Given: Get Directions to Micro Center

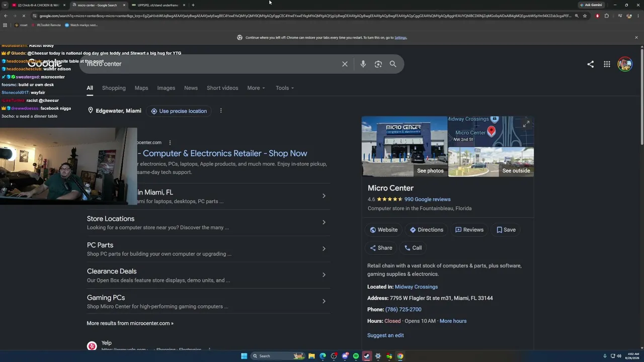Looking at the screenshot, I should 426,230.
